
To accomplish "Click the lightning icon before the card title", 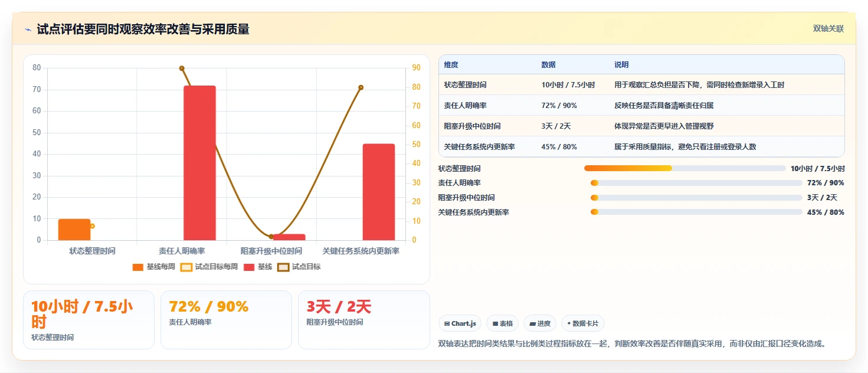I will [x=28, y=30].
